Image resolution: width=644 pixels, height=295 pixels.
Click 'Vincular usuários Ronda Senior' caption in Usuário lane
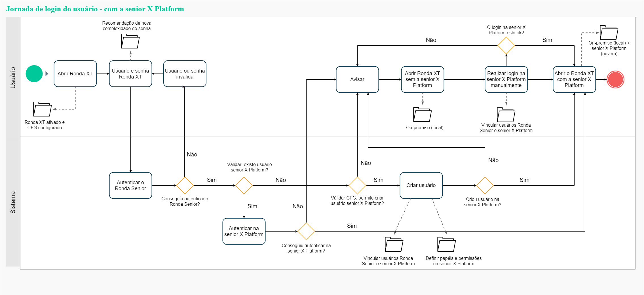pos(506,128)
